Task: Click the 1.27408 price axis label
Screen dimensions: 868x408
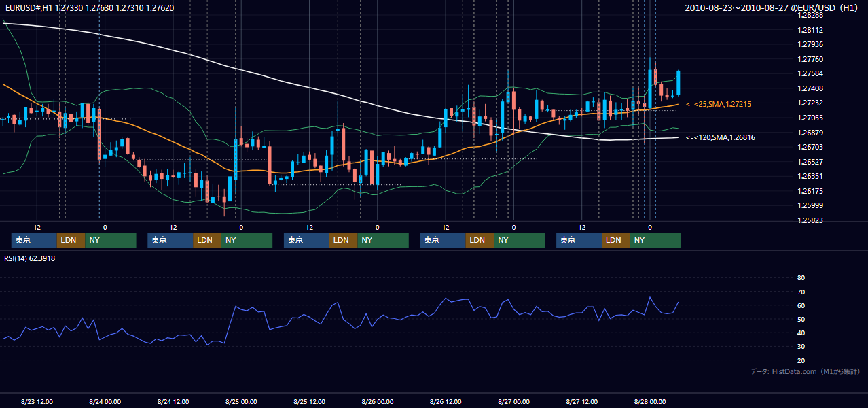Action: (x=810, y=89)
